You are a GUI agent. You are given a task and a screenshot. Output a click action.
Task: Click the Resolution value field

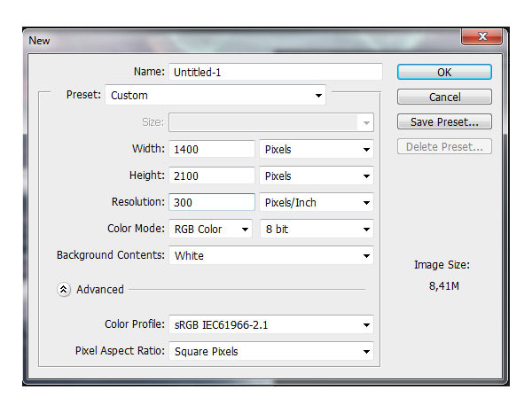[x=212, y=203]
